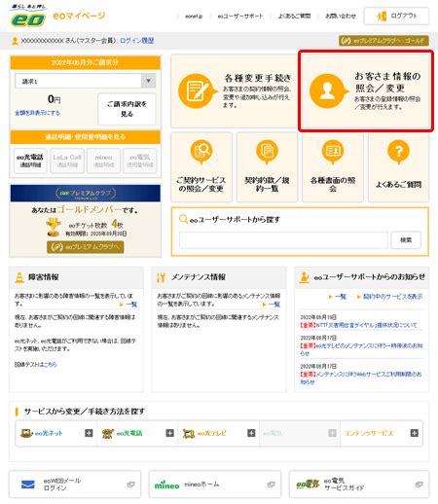This screenshot has height=504, width=438.
Task: Open eoユーザーサポート in header menu
Action: click(x=240, y=16)
